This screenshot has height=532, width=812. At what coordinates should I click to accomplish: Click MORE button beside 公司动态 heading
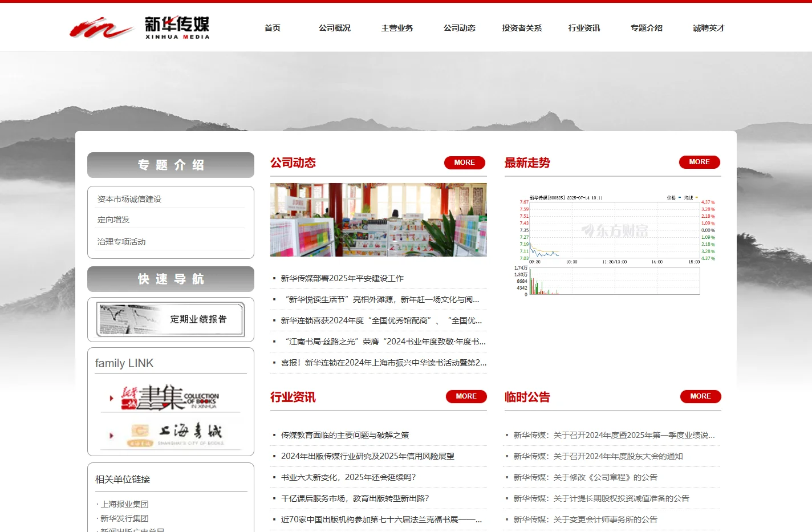point(465,163)
